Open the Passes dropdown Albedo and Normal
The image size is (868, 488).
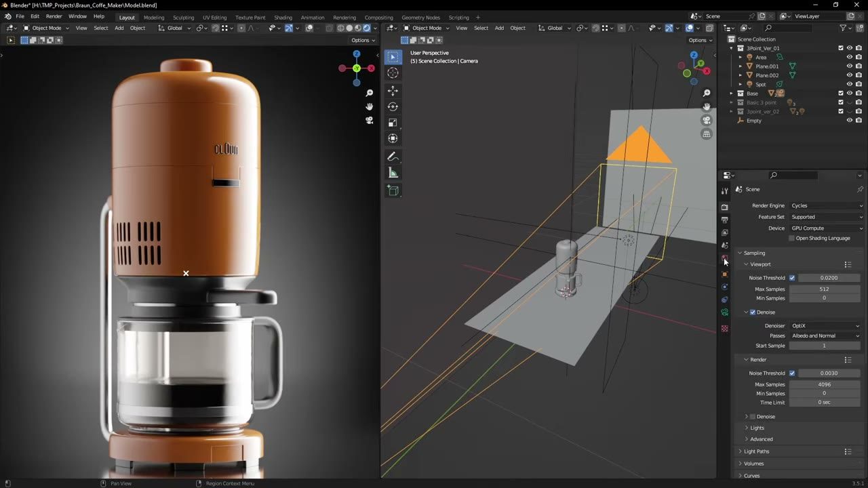pyautogui.click(x=825, y=336)
